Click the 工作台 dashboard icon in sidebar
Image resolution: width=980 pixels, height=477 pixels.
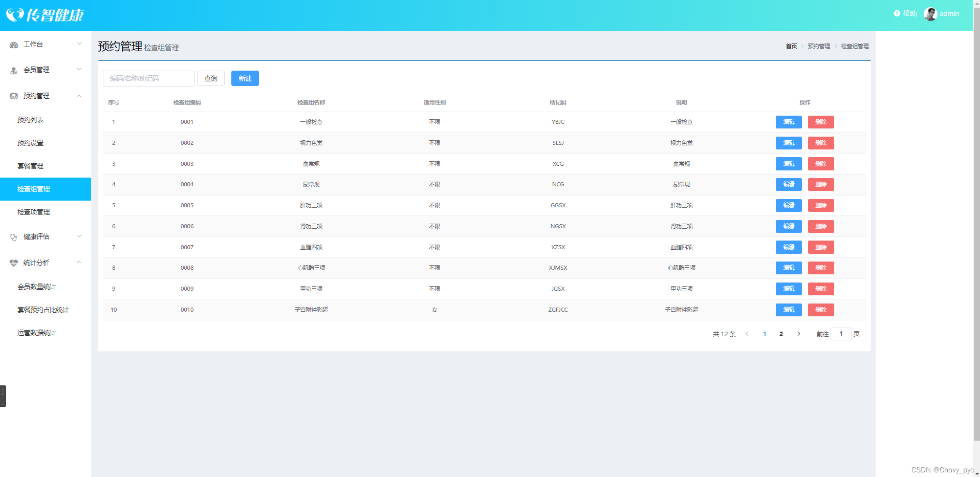point(14,45)
